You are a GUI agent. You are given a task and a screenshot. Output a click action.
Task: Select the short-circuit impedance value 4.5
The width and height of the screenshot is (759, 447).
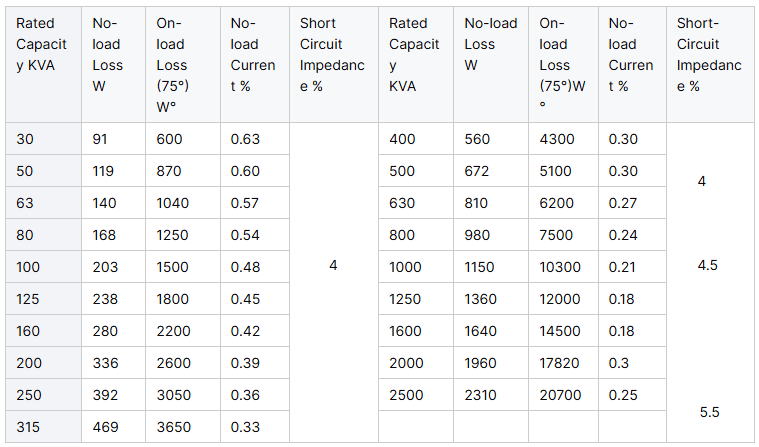pos(709,265)
